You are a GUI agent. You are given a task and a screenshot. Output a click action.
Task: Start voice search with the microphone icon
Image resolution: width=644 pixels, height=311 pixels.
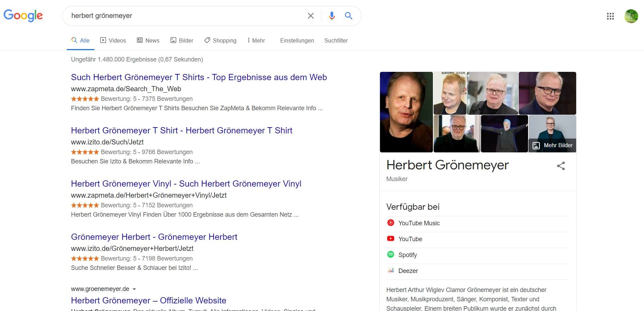pos(332,16)
